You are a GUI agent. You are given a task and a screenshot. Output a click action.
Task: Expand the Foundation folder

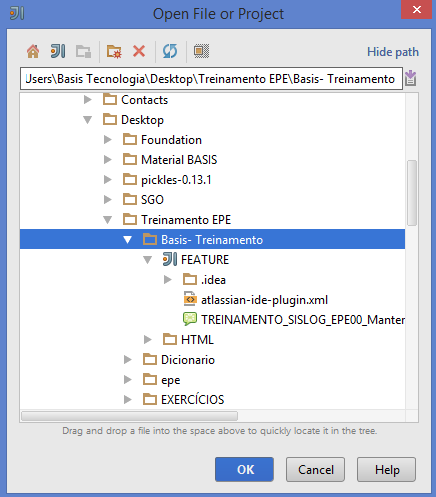tap(108, 140)
